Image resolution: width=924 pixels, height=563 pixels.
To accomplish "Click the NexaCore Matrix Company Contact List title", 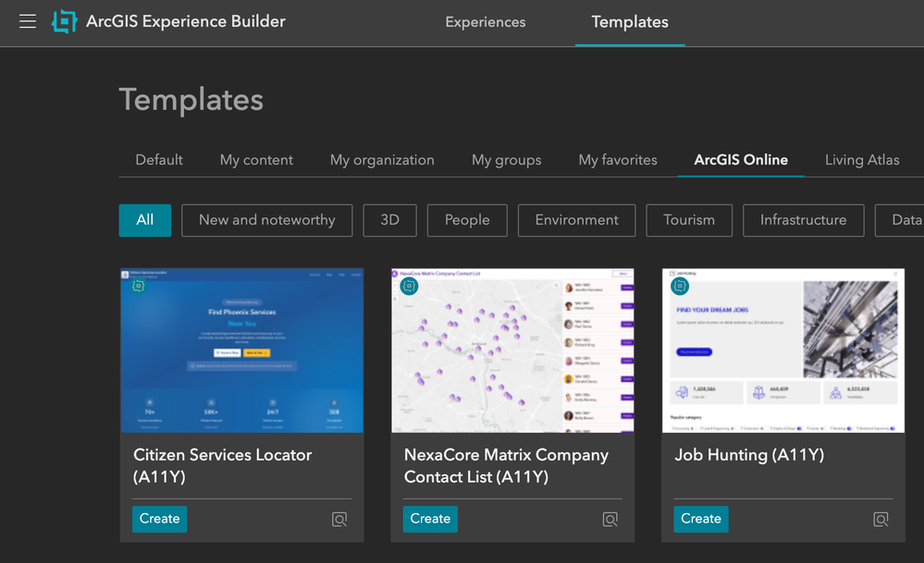I will (506, 465).
